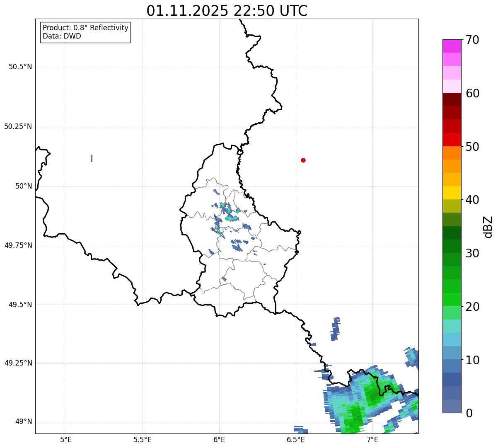The height and width of the screenshot is (448, 498).
Task: Click the red station marker dot
Action: (303, 160)
